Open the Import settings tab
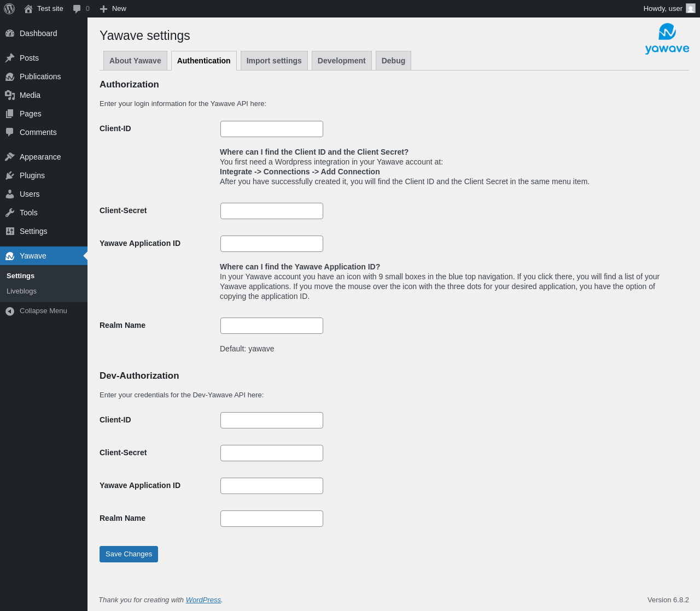Image resolution: width=700 pixels, height=611 pixels. [274, 61]
